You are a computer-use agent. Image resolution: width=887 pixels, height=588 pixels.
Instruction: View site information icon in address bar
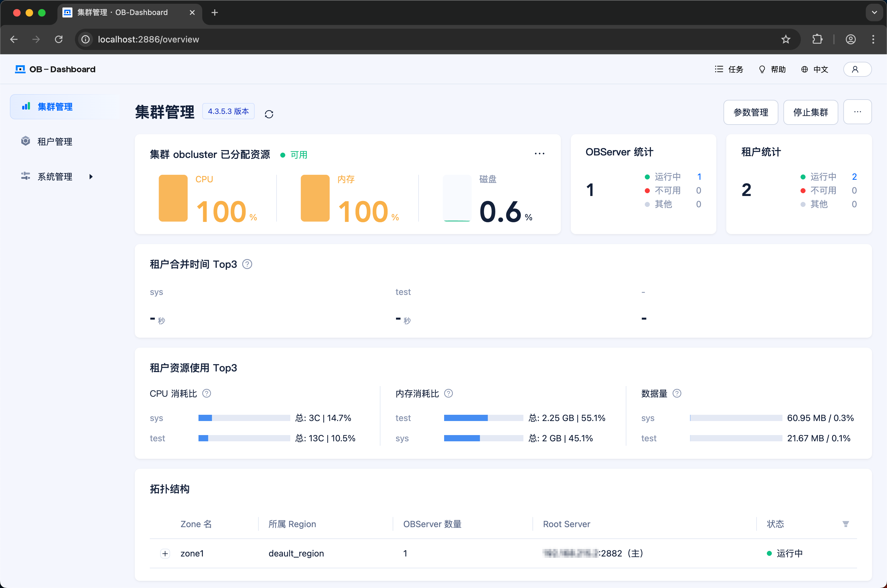[x=86, y=39]
